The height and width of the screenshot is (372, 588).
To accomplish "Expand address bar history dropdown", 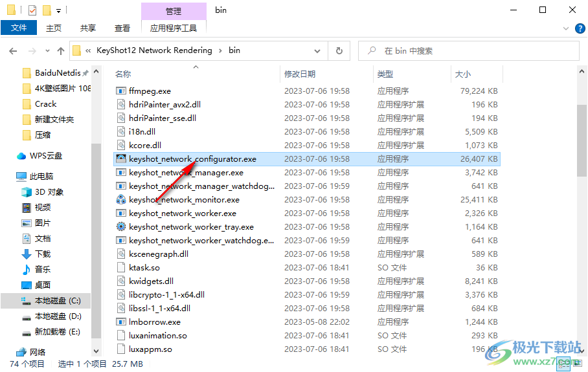I will point(317,51).
